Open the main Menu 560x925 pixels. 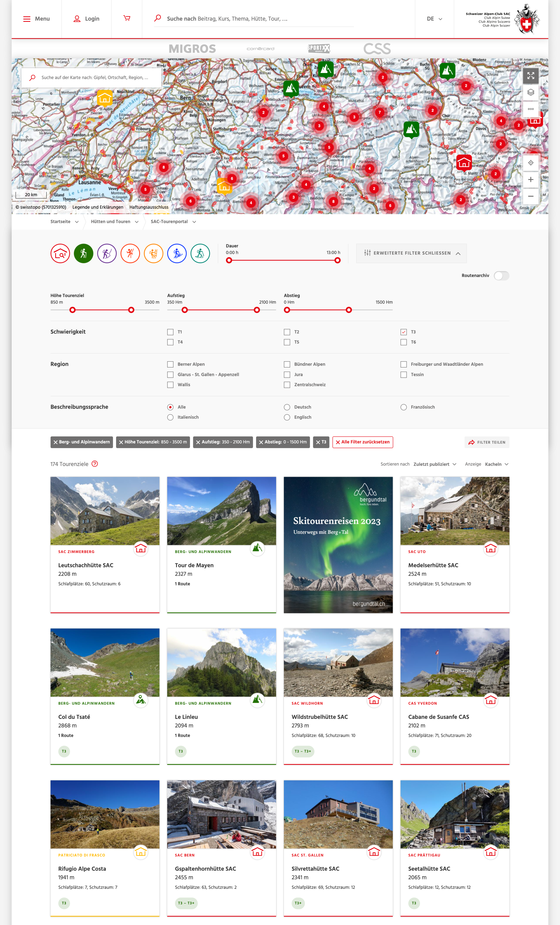[36, 19]
